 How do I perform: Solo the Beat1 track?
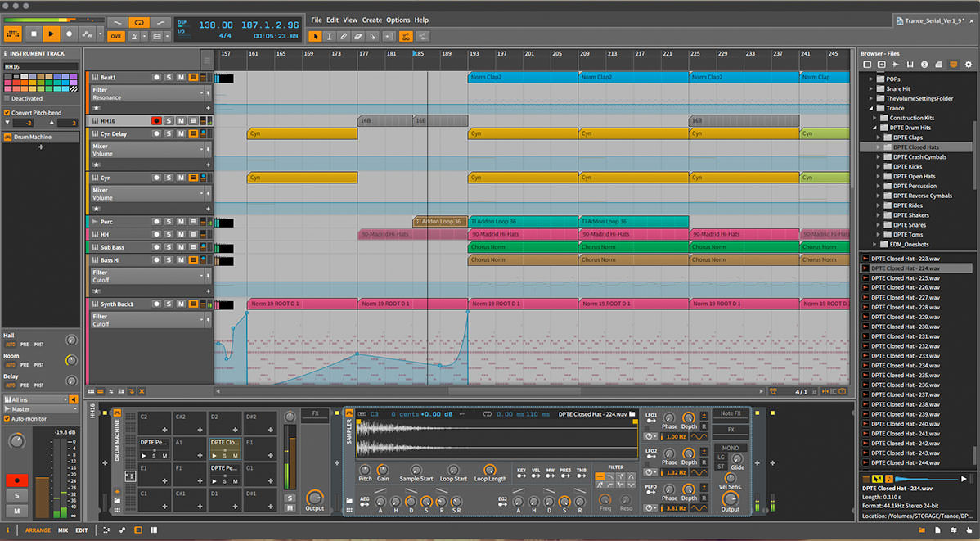(x=169, y=77)
